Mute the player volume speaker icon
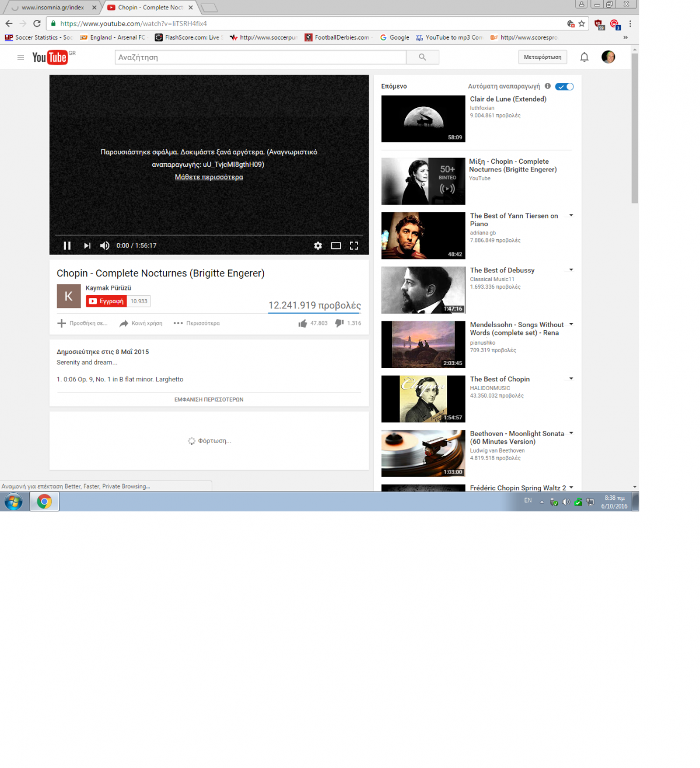Image resolution: width=700 pixels, height=768 pixels. (x=104, y=246)
